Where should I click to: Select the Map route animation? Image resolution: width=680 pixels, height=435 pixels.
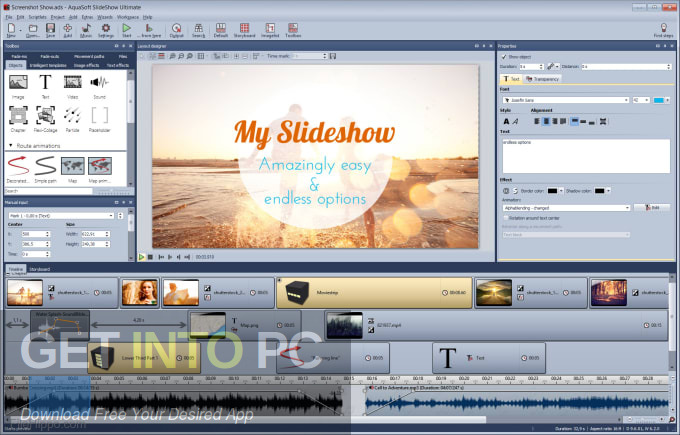point(73,170)
